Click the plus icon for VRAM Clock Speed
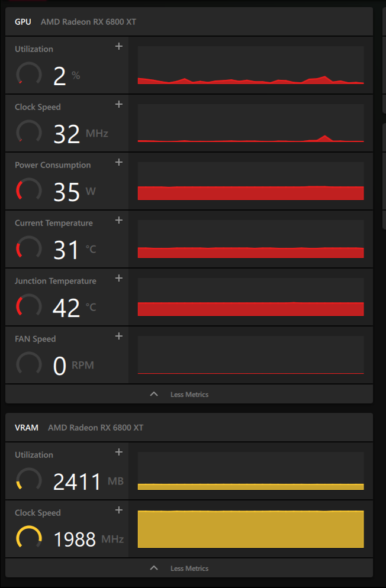Image resolution: width=386 pixels, height=588 pixels. tap(119, 510)
